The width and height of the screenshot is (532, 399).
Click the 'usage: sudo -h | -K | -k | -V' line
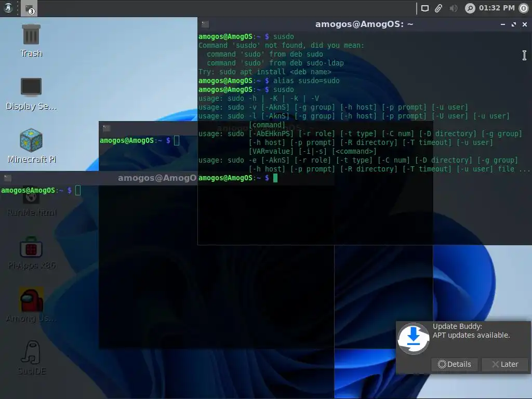pyautogui.click(x=259, y=98)
